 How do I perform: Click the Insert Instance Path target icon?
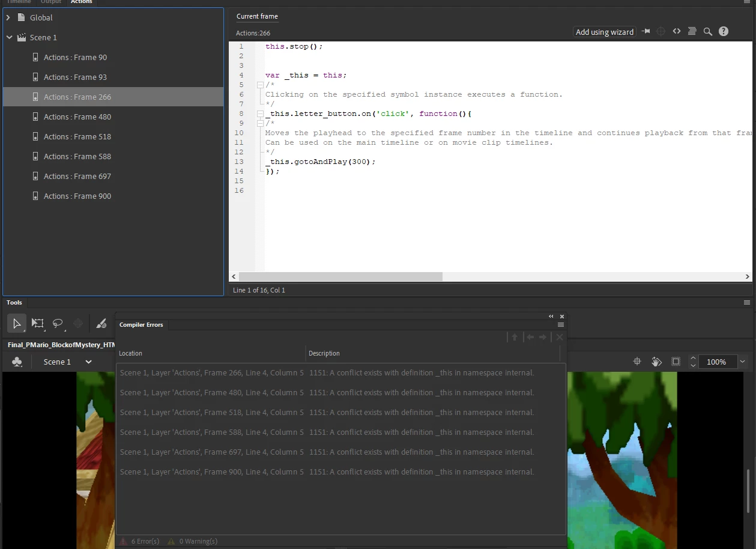click(x=661, y=31)
